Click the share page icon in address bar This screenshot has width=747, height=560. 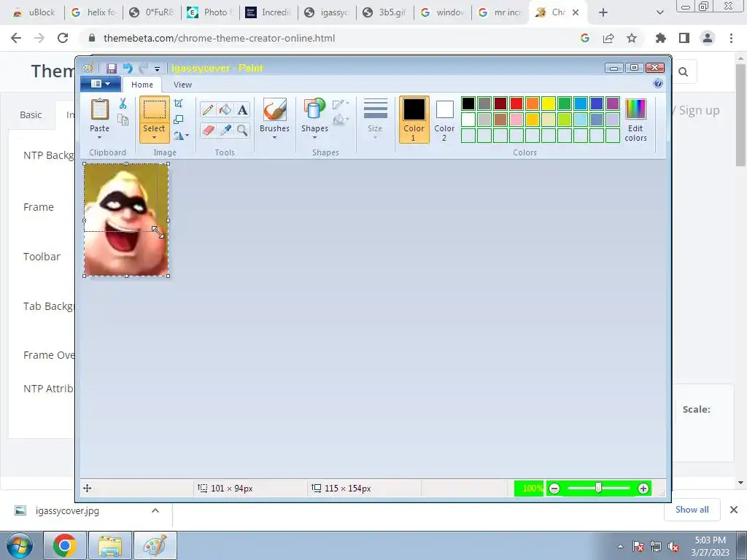pyautogui.click(x=608, y=38)
